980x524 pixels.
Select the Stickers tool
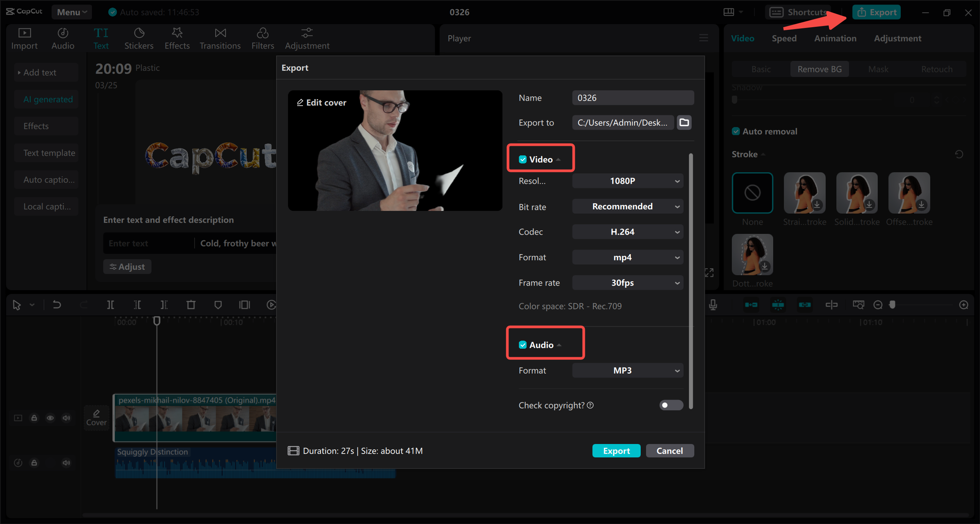(x=139, y=38)
